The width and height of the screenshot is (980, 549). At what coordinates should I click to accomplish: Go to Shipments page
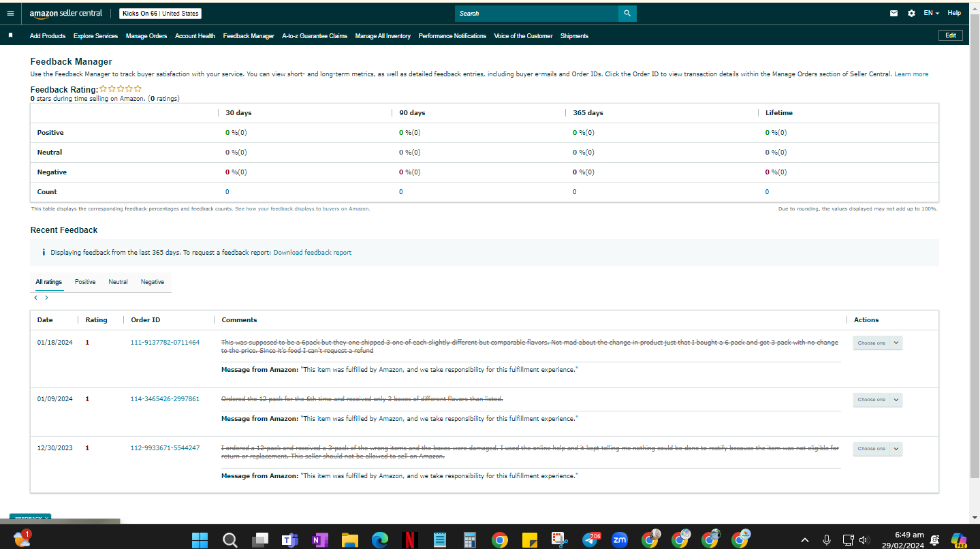574,36
